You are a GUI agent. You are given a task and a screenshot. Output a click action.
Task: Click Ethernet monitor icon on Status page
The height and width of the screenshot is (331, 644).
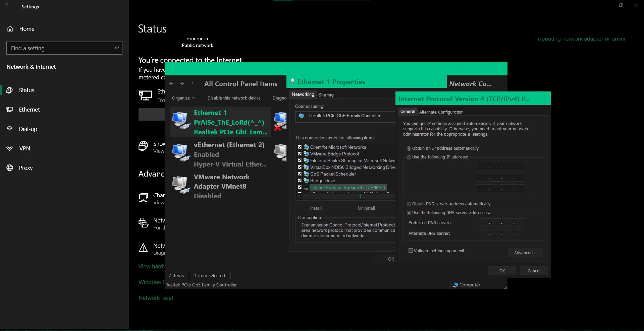[x=145, y=95]
